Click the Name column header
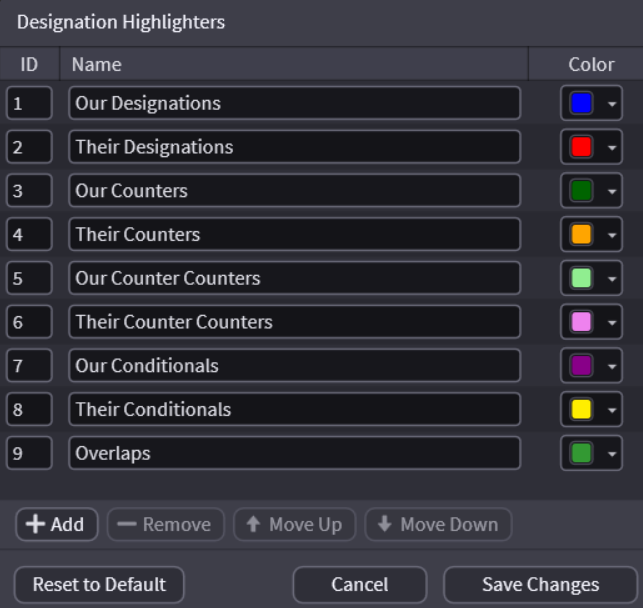The image size is (643, 608). [x=97, y=64]
